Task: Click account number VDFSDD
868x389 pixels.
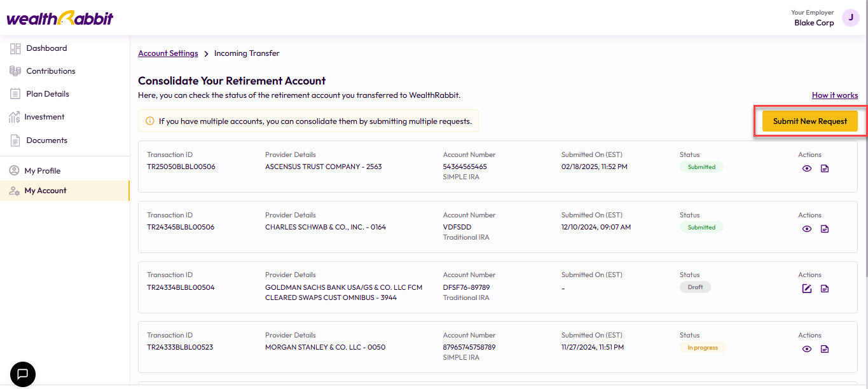Action: (x=457, y=228)
